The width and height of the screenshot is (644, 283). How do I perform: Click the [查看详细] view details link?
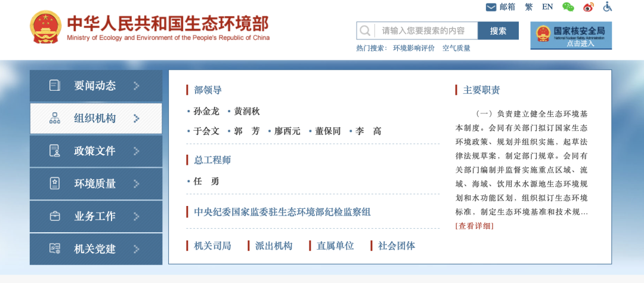475,226
